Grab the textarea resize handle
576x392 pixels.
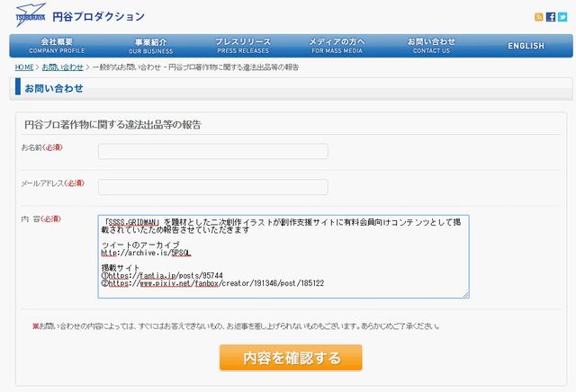coord(465,294)
